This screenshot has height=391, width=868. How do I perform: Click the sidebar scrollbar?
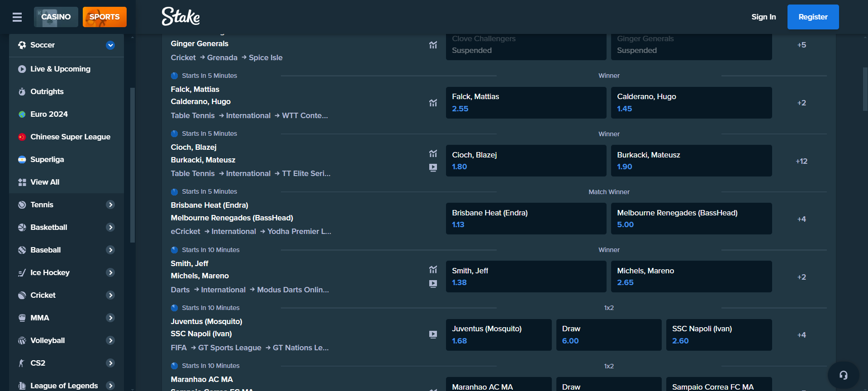click(x=133, y=165)
